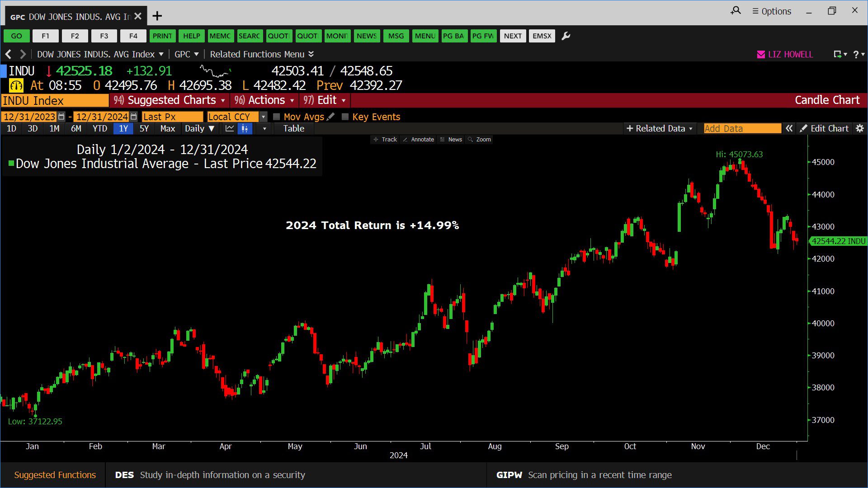
Task: Click the PRINT function key
Action: click(162, 36)
